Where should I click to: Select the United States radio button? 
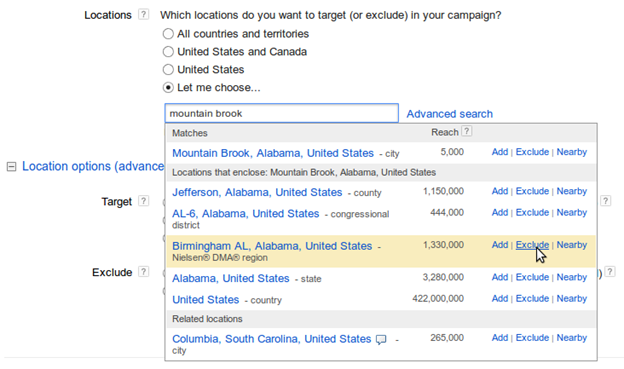pos(168,70)
